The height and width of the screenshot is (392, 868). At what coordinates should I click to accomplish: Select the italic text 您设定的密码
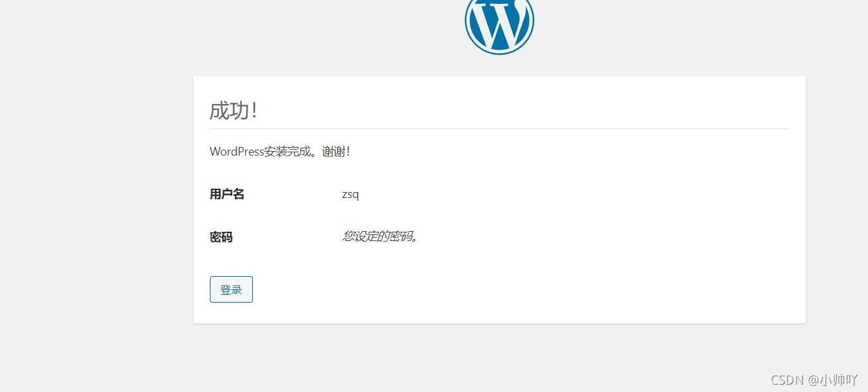[x=379, y=236]
